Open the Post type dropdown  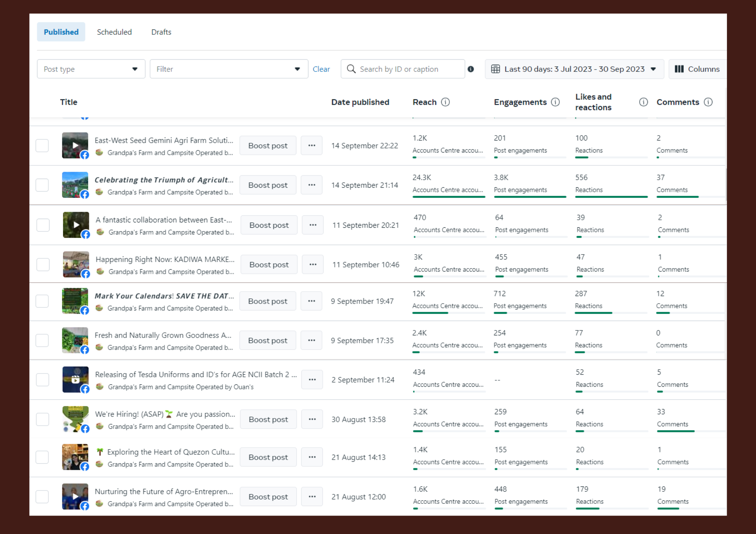pos(91,69)
